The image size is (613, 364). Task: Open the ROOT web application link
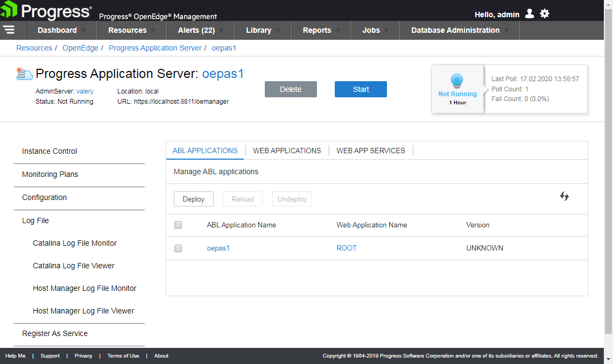click(347, 248)
